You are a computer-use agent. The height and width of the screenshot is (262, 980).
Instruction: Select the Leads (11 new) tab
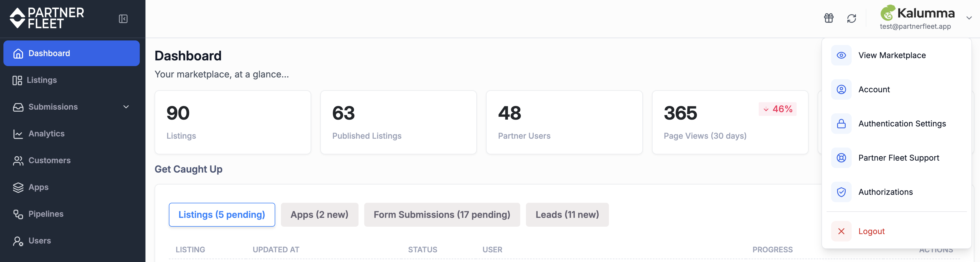pyautogui.click(x=567, y=214)
